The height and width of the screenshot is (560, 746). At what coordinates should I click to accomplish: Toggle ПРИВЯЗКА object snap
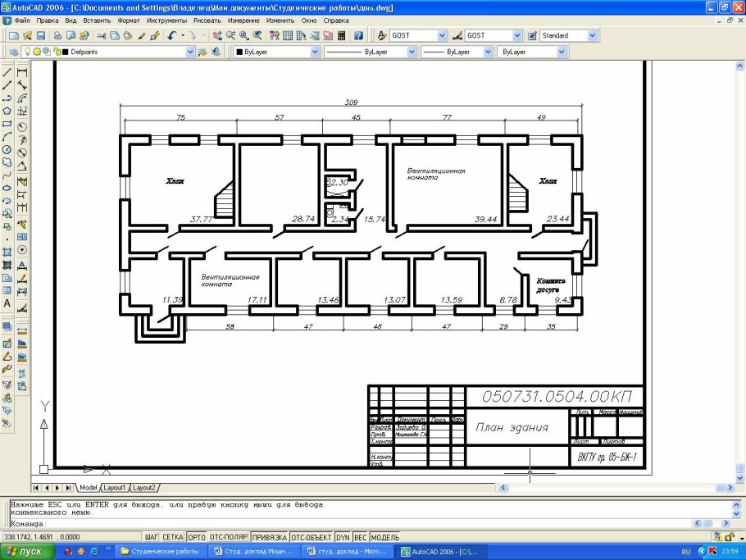point(270,538)
